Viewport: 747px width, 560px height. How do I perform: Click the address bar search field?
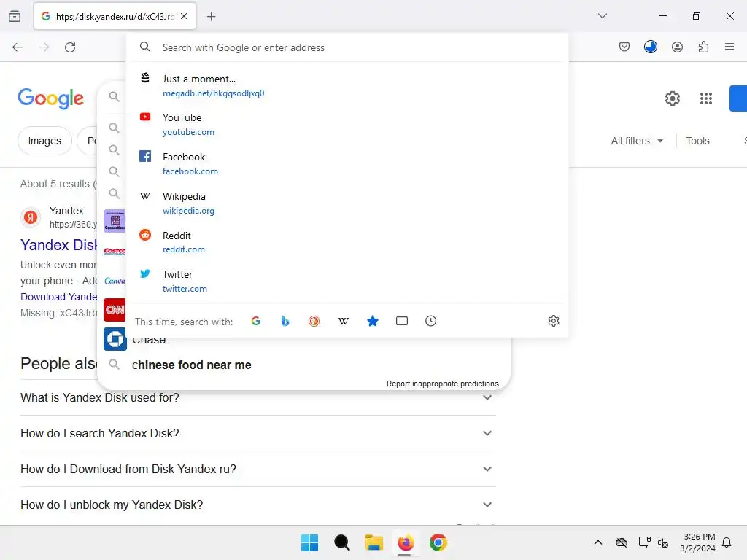[348, 47]
